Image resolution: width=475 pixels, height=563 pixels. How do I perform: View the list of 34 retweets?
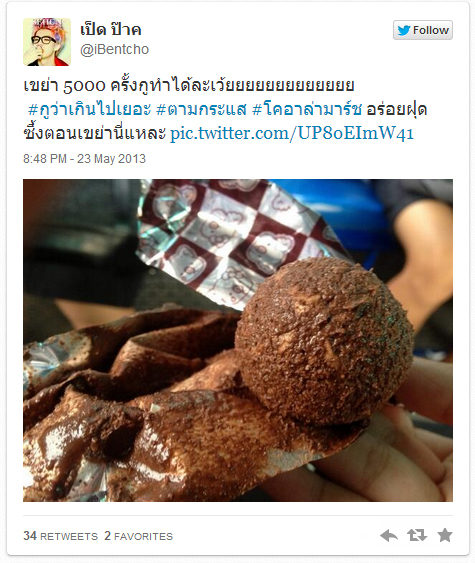[60, 536]
